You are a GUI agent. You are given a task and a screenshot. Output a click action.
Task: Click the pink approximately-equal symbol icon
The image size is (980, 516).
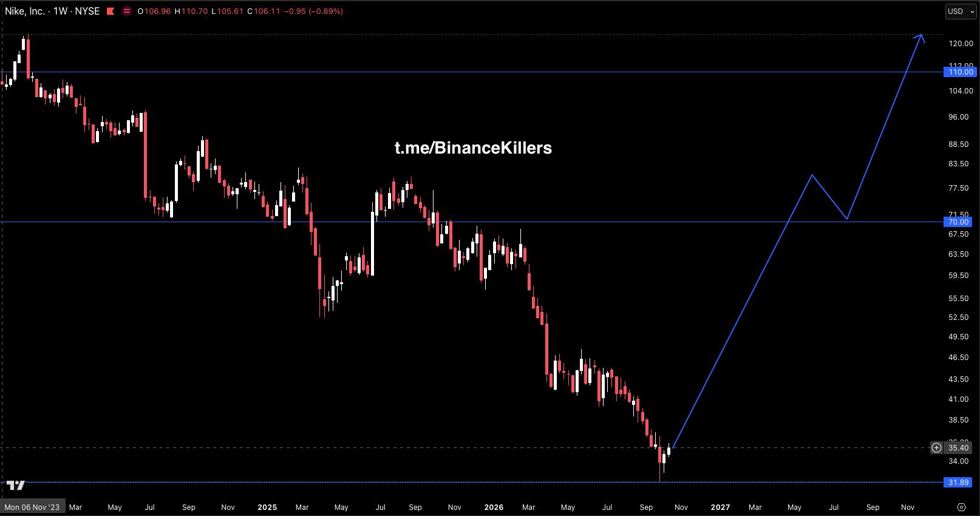click(x=127, y=11)
